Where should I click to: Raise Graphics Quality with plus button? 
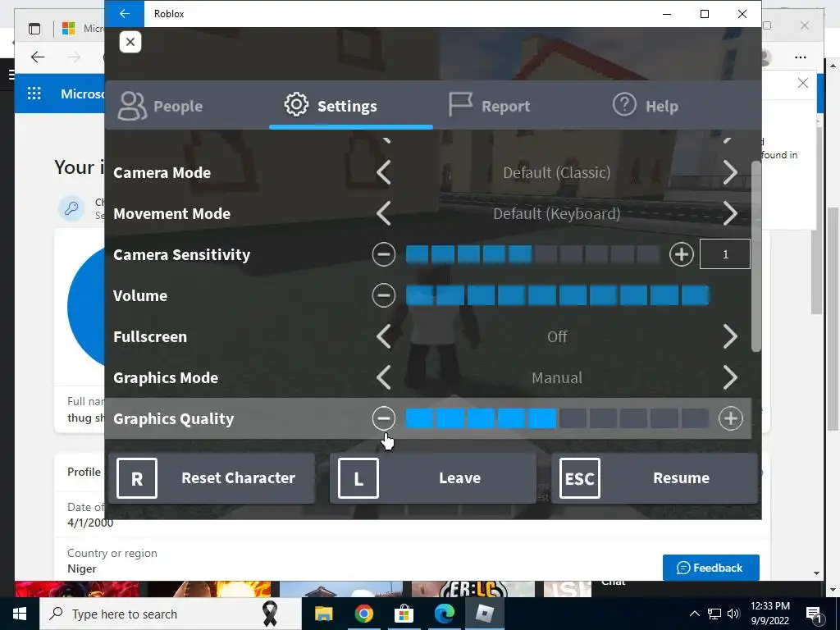pyautogui.click(x=731, y=418)
